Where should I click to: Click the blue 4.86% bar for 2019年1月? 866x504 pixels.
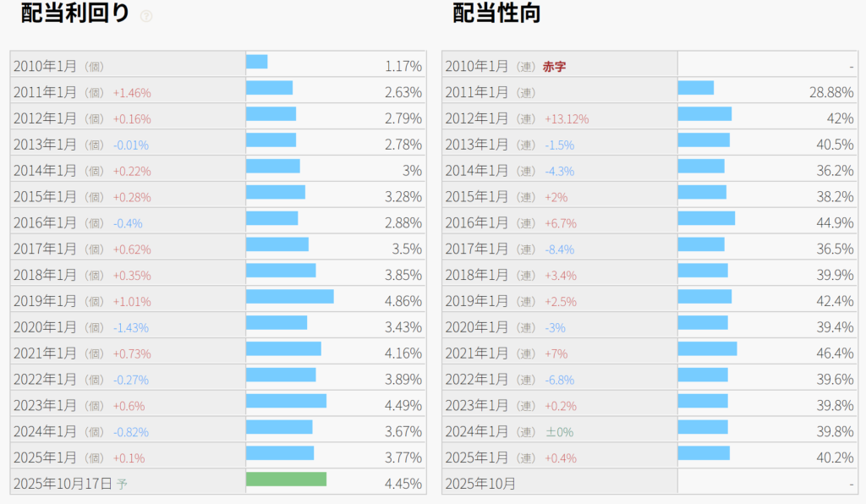289,297
